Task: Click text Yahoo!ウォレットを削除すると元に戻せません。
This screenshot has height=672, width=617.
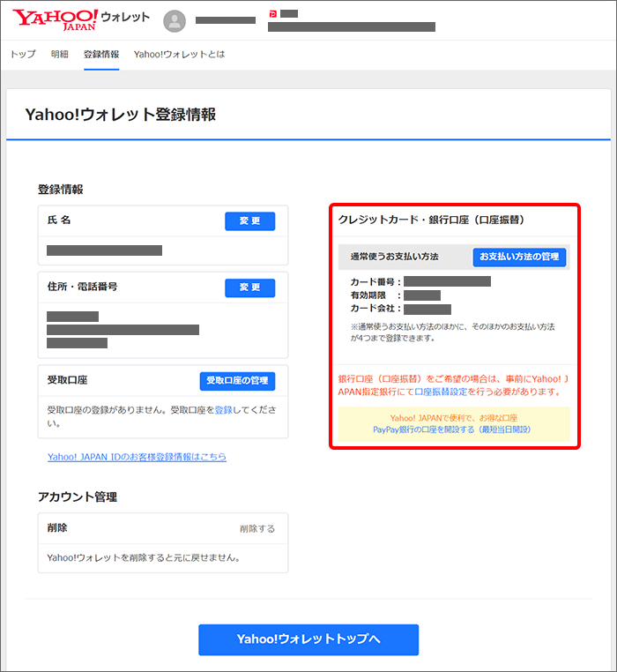Action: (144, 558)
